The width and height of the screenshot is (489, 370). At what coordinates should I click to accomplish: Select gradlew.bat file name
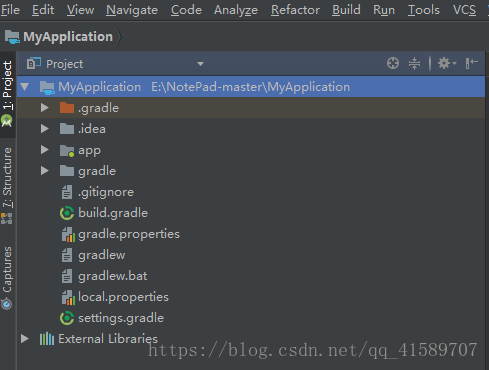tap(113, 276)
